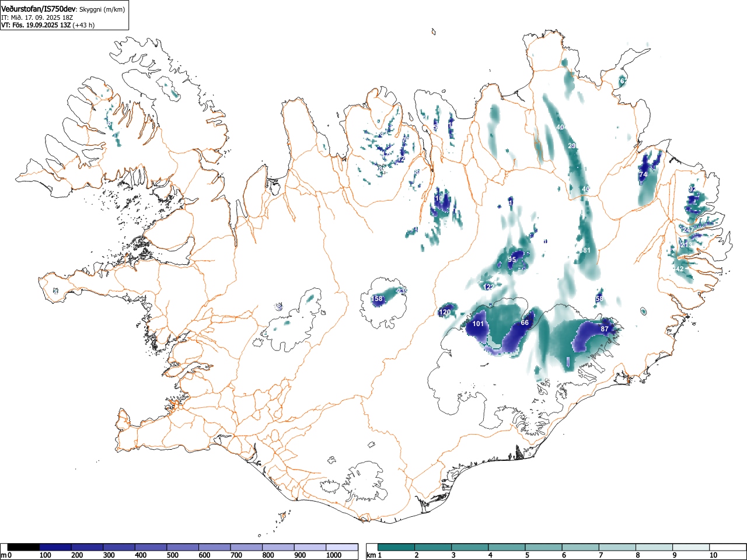Click the 247 visibility value in the Eastfjords

[689, 230]
